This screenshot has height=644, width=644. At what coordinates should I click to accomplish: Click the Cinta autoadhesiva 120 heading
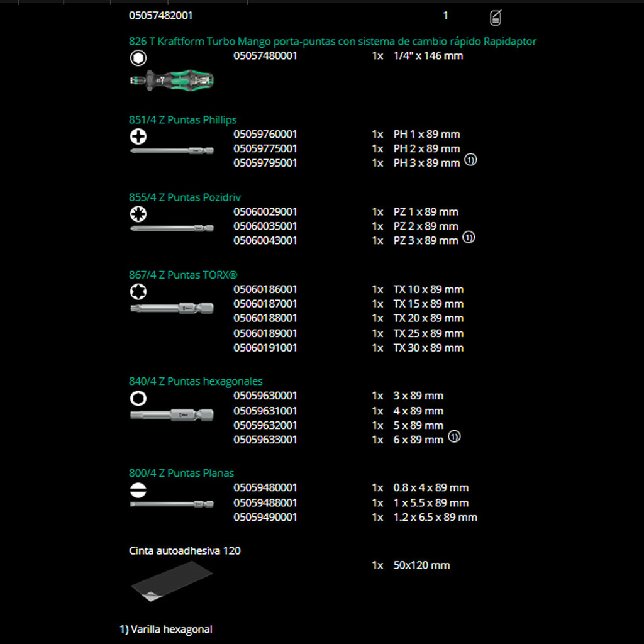point(185,551)
